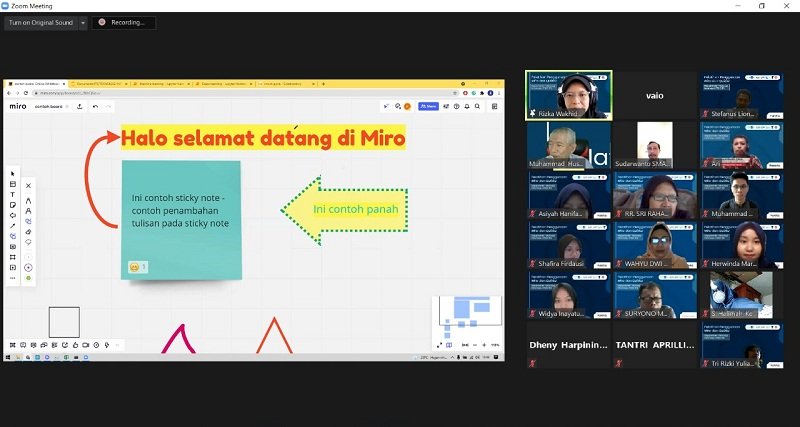Open the notifications bell in Miro
Image resolution: width=800 pixels, height=427 pixels.
click(467, 106)
